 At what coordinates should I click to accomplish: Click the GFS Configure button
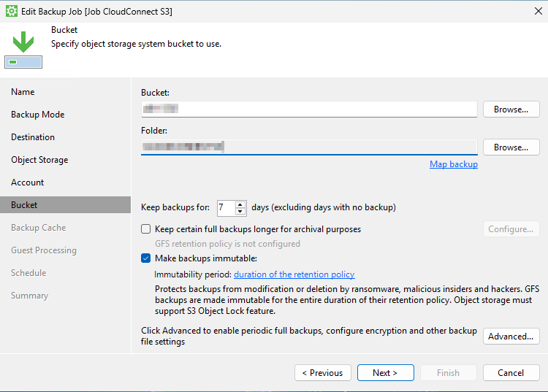coord(511,229)
